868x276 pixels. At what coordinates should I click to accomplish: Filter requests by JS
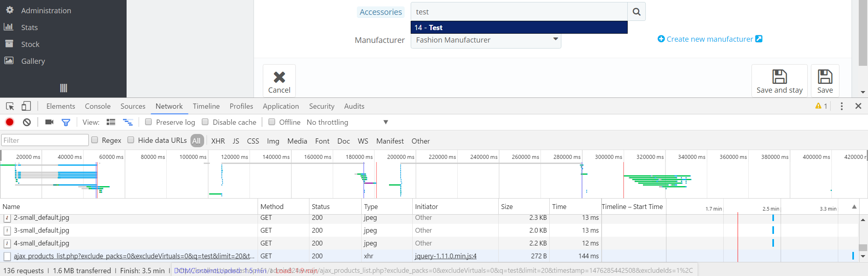click(236, 141)
